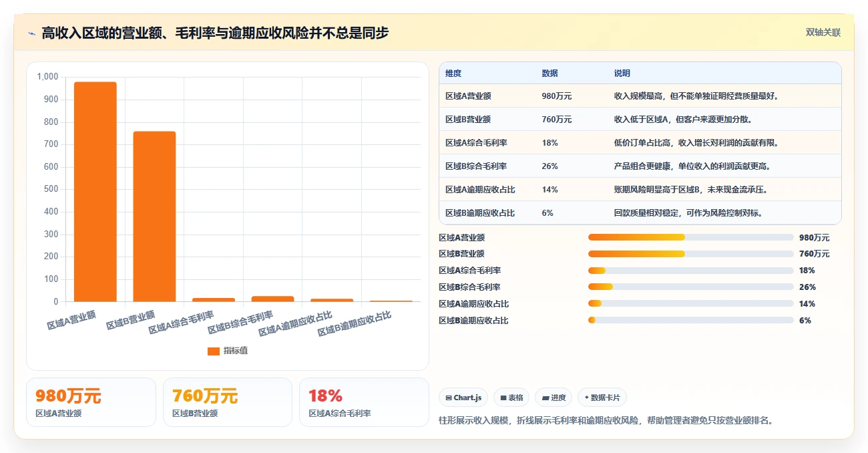868x453 pixels.
Task: Click the 区域B综合毛利率 bar in chart
Action: point(273,299)
